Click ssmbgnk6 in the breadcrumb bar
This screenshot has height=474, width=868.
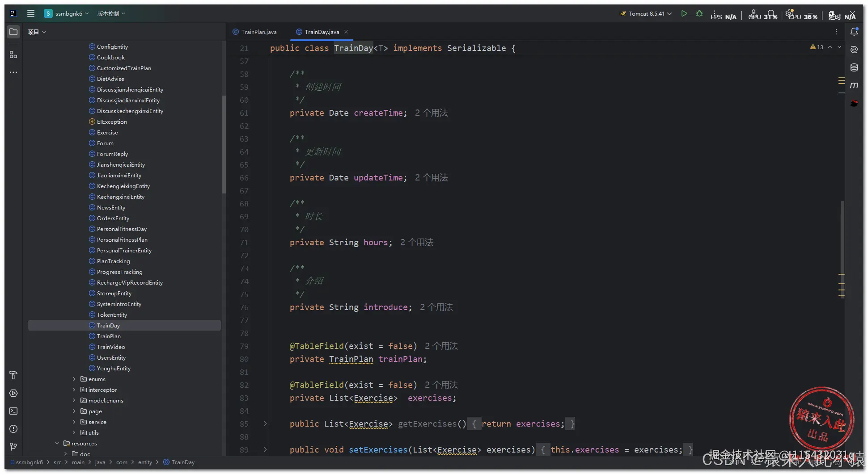click(x=27, y=462)
